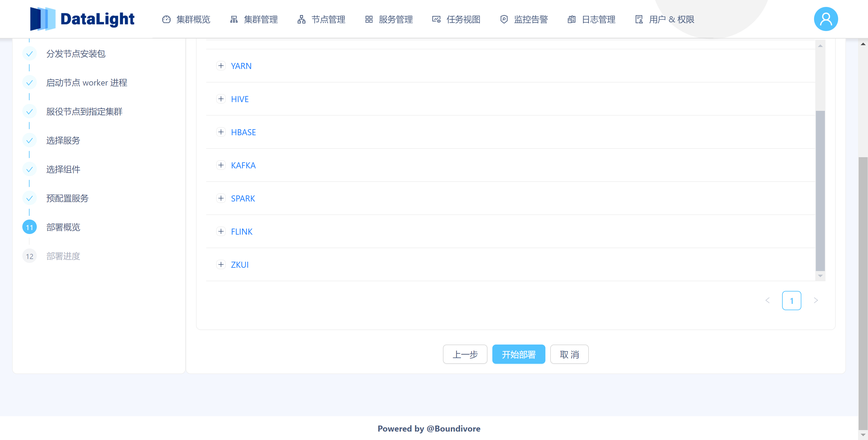
Task: Click the FLINK service name
Action: 241,232
